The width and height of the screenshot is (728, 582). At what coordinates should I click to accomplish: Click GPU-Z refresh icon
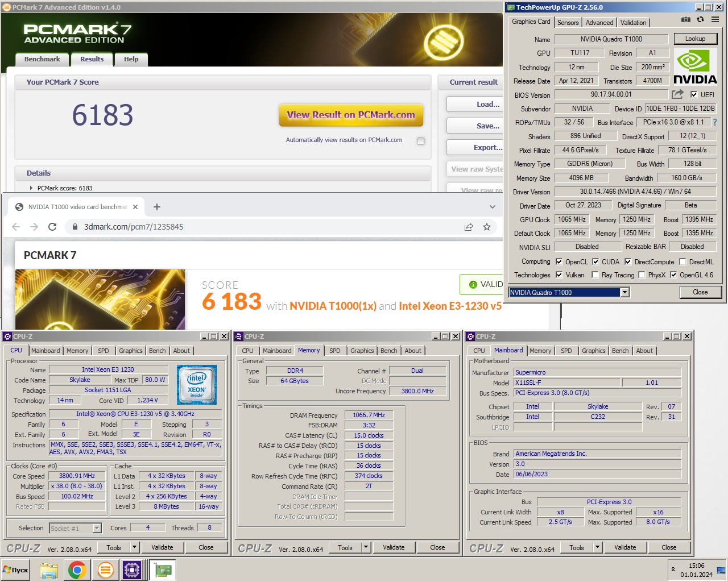pyautogui.click(x=700, y=19)
